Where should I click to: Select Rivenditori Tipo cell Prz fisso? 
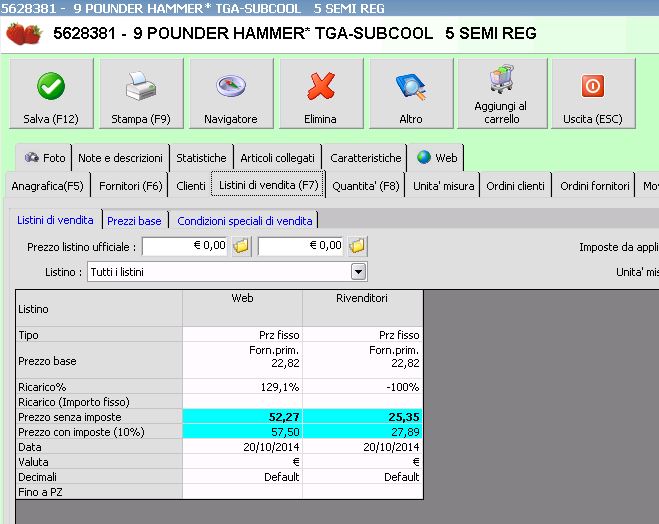click(x=362, y=335)
